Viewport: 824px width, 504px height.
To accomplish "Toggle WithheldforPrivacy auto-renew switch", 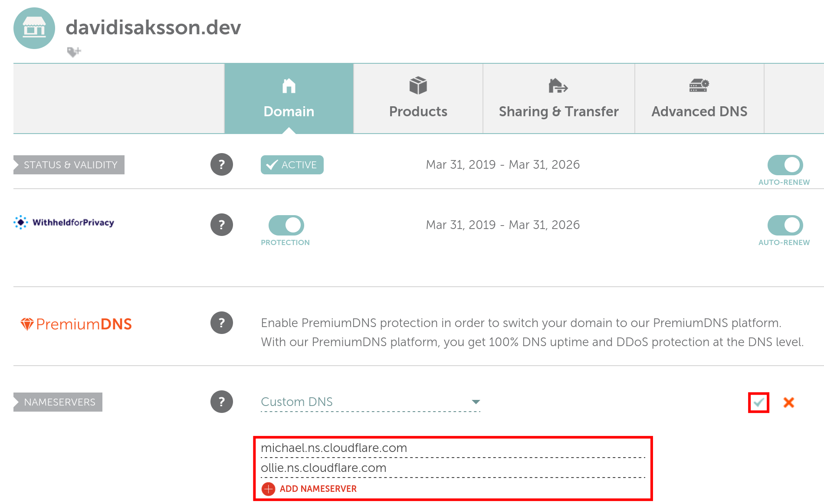I will [x=785, y=225].
